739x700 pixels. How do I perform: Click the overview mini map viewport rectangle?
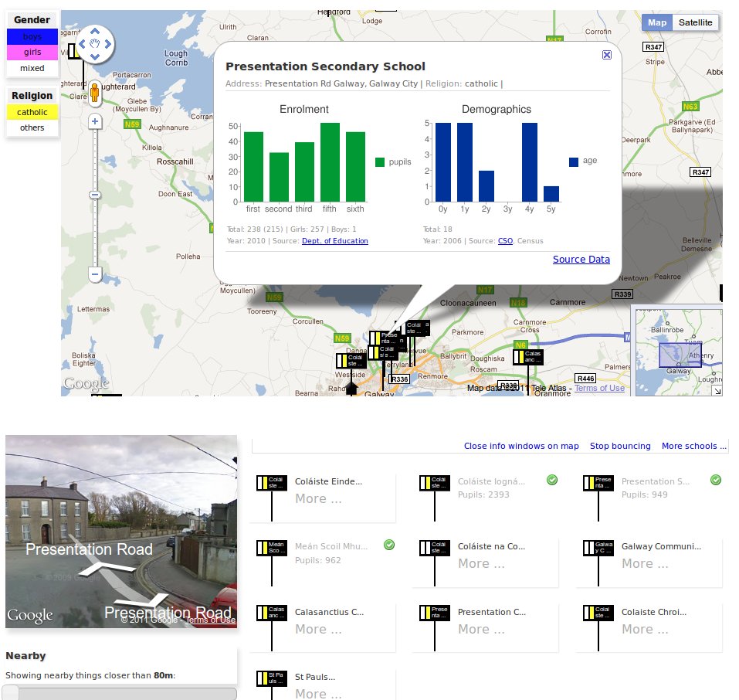pyautogui.click(x=680, y=355)
